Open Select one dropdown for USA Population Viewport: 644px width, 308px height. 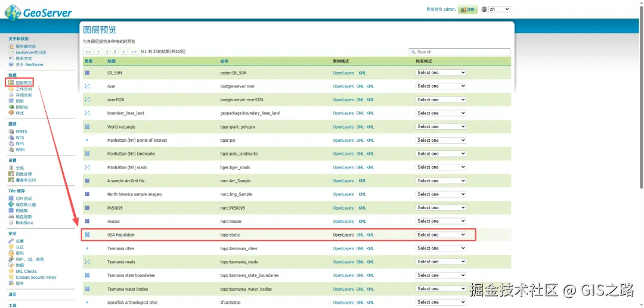click(441, 235)
